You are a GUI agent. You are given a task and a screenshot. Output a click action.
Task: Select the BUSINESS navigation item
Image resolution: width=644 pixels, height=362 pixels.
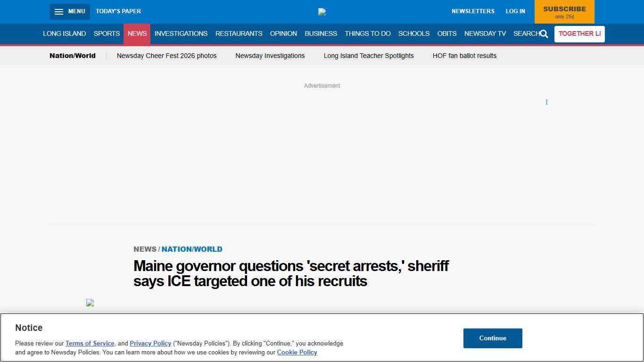(321, 33)
